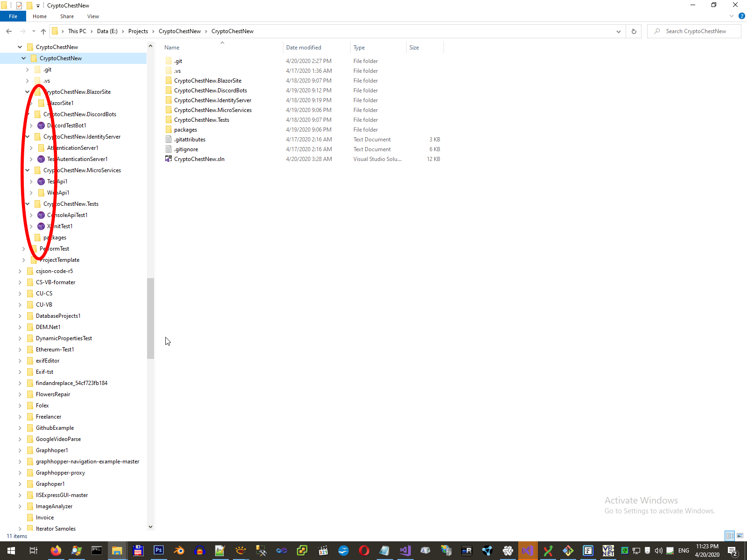Screen dimensions: 747x560
Task: Expand the ribbon with the chevron
Action: (x=732, y=16)
